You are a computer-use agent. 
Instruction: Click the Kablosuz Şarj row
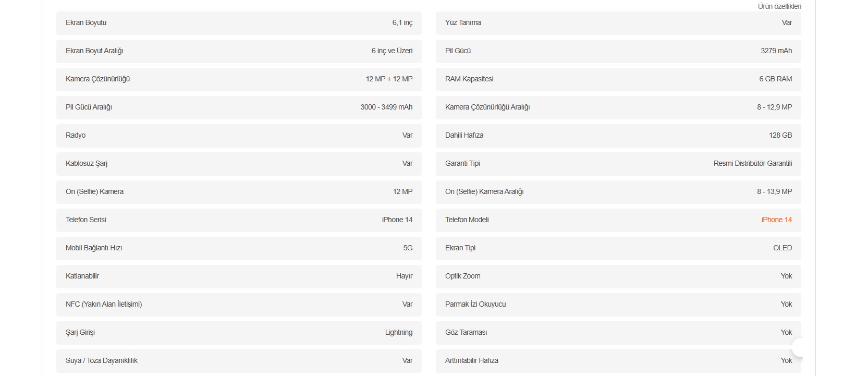tap(239, 164)
